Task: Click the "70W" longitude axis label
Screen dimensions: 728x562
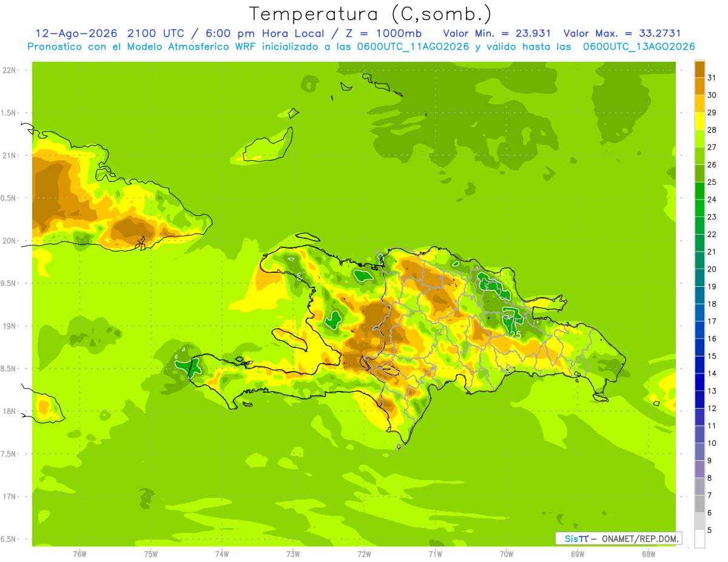Action: (506, 554)
